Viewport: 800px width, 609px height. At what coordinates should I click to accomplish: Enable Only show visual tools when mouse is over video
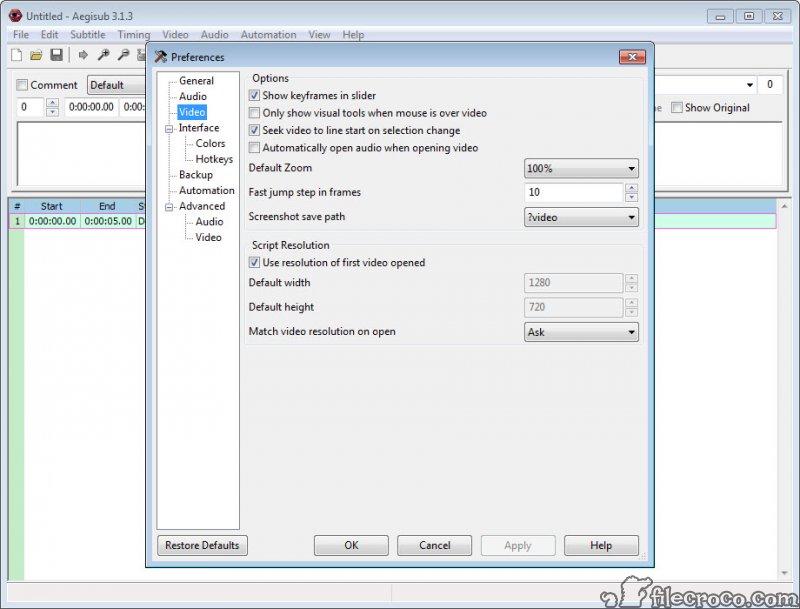coord(254,113)
